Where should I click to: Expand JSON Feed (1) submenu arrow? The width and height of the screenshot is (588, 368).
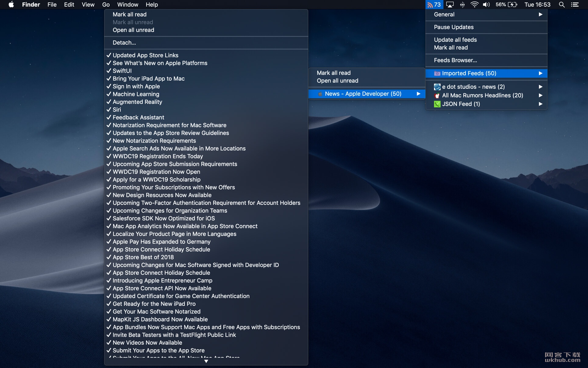(540, 104)
